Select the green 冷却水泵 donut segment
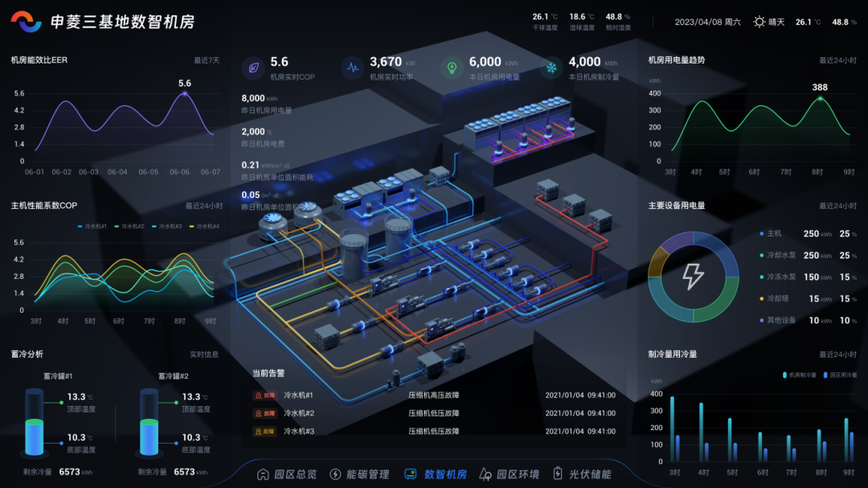The image size is (868, 488). click(x=718, y=306)
